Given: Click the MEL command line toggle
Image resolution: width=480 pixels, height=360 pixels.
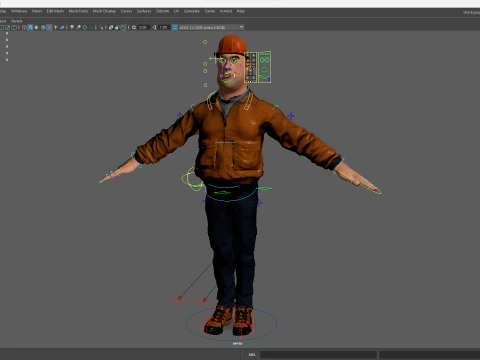Looking at the screenshot, I should coord(252,354).
